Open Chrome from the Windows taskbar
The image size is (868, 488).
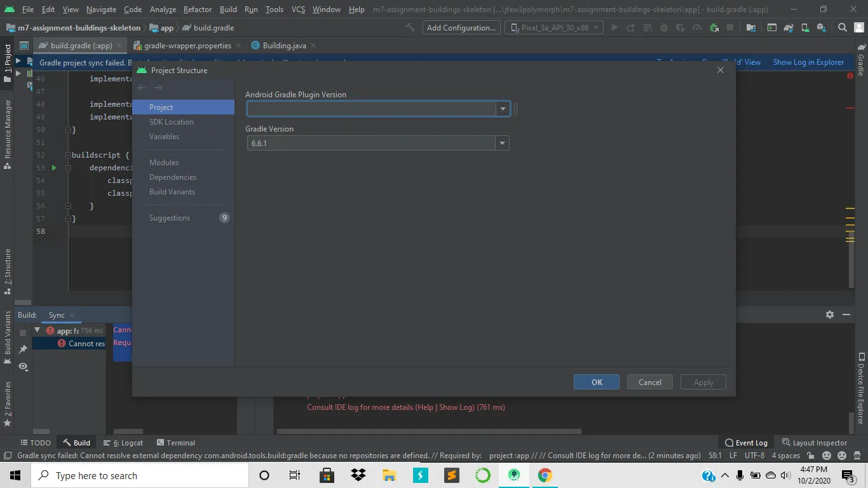545,475
